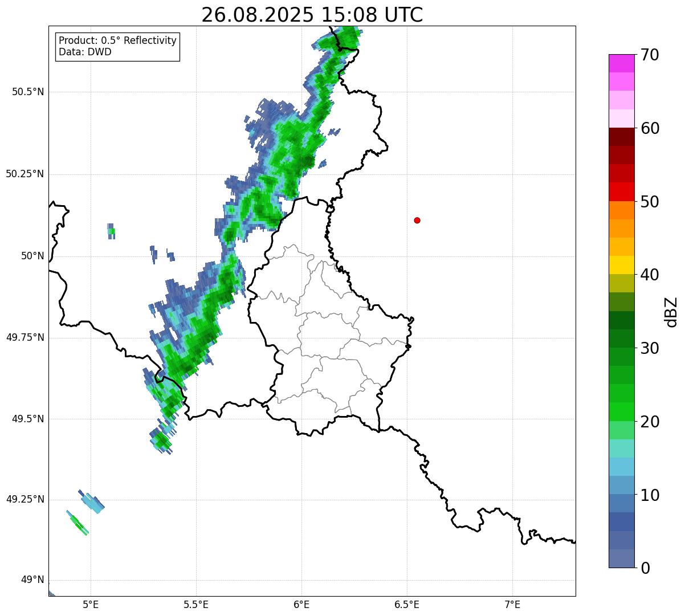The height and width of the screenshot is (616, 685).
Task: Click the dBZ colorbar axis label
Action: (671, 312)
